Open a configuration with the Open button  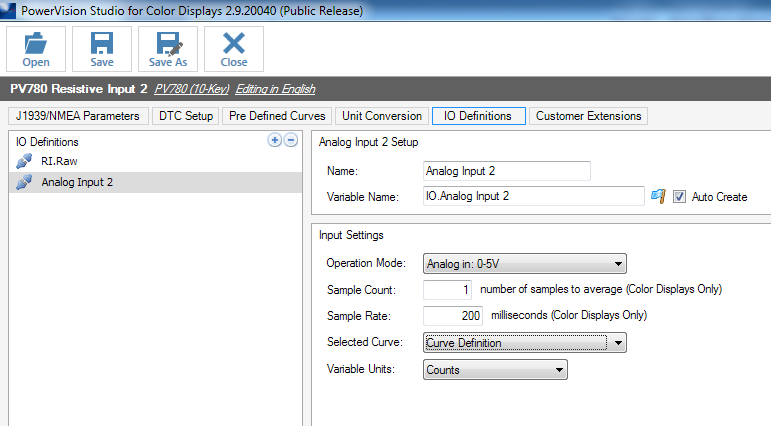pyautogui.click(x=36, y=49)
